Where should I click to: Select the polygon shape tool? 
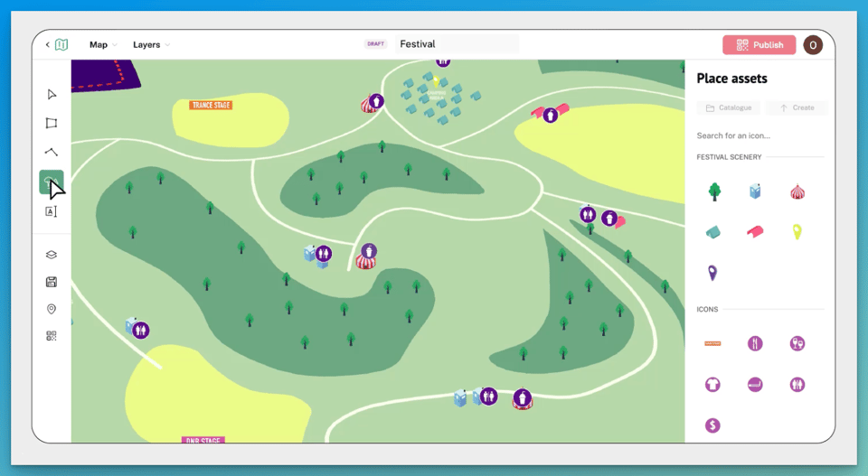click(52, 124)
